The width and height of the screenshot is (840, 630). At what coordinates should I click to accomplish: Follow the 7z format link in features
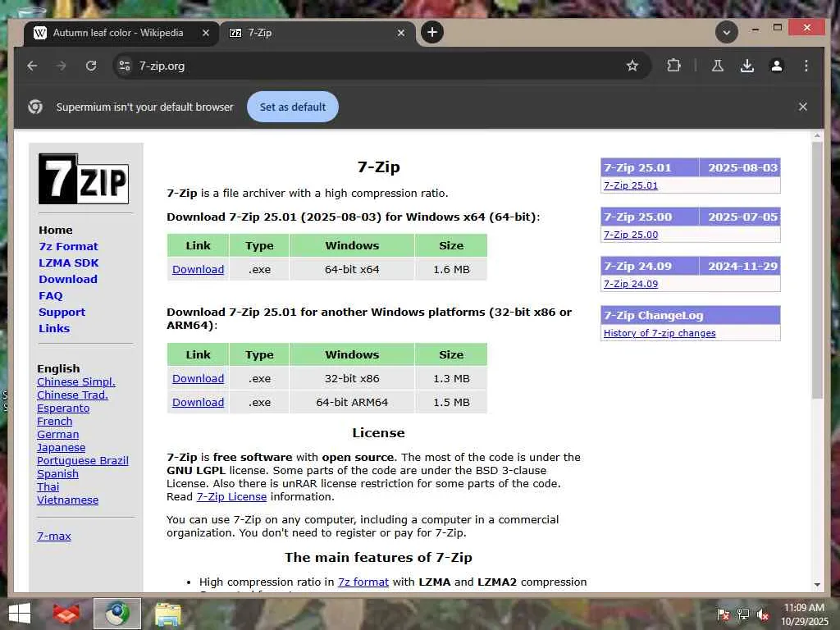point(363,582)
